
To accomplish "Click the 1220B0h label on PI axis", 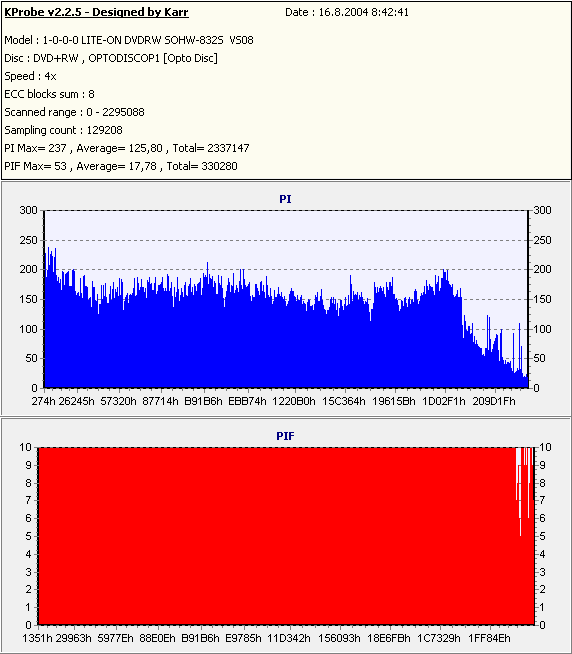I will [294, 401].
